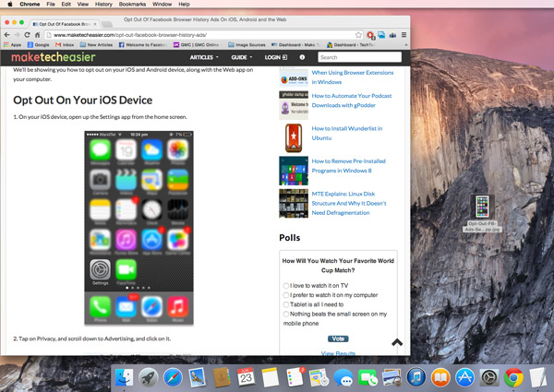554x392 pixels.
Task: Click the Wunderlist article thumbnail
Action: tap(294, 138)
